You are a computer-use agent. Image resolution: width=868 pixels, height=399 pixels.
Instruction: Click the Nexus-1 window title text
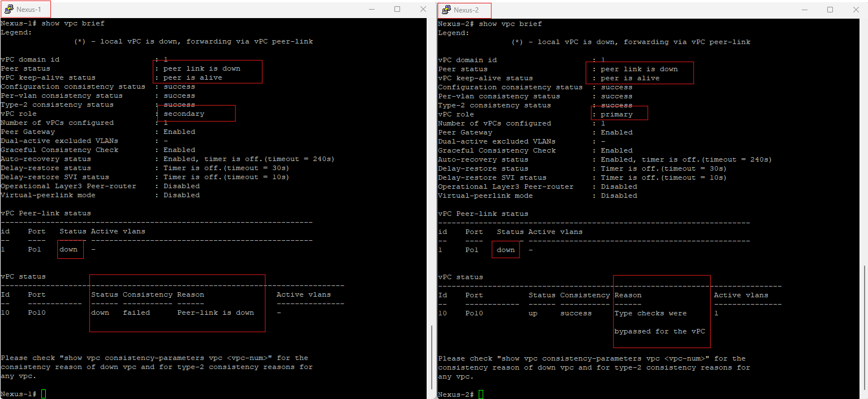(x=29, y=10)
